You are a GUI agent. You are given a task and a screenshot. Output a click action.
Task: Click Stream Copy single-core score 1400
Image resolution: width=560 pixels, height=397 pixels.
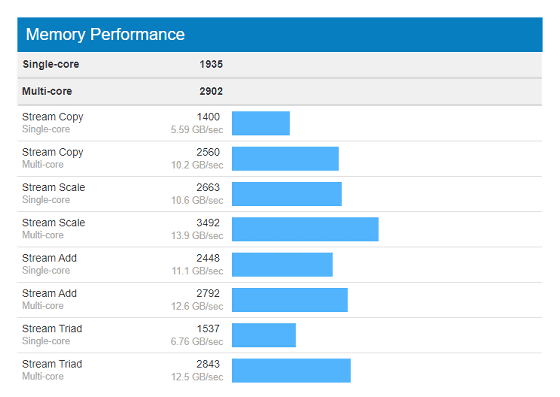[x=208, y=117]
